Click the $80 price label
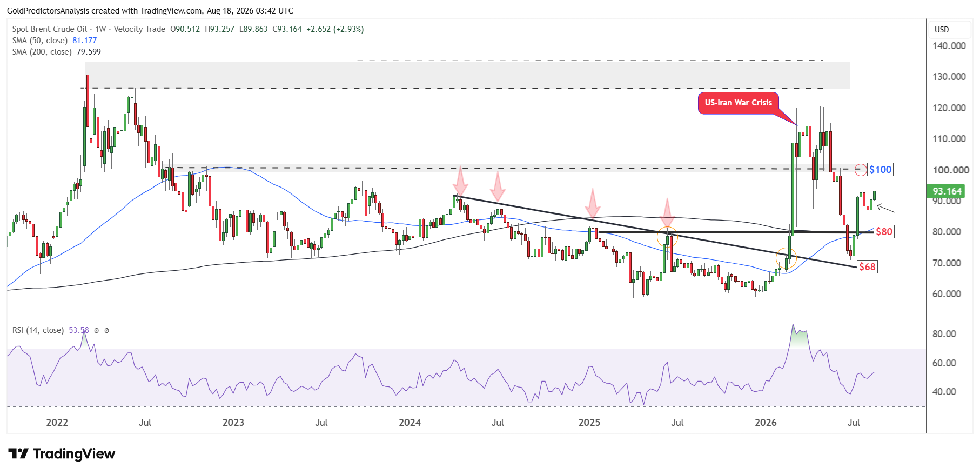Screen dimensions: 980x474 click(884, 232)
